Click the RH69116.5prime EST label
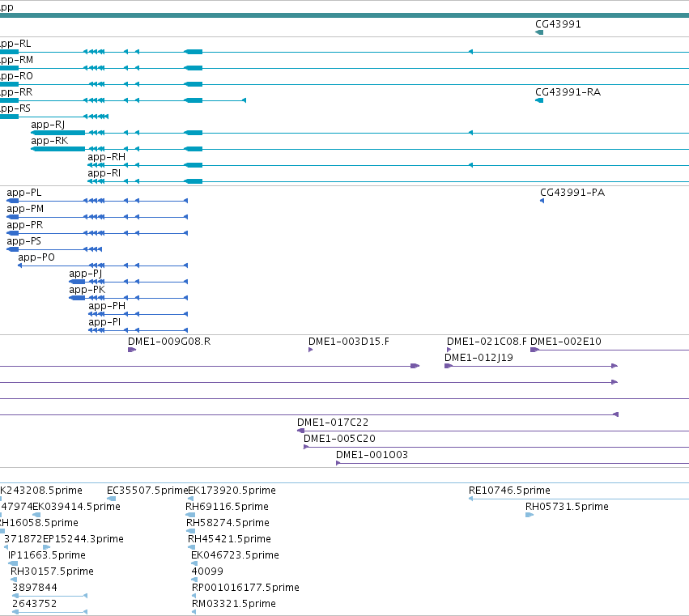 (227, 507)
